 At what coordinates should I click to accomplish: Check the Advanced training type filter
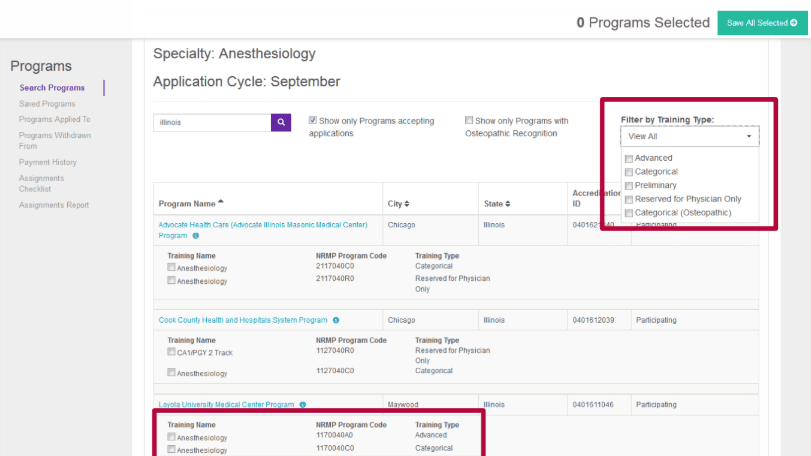628,158
